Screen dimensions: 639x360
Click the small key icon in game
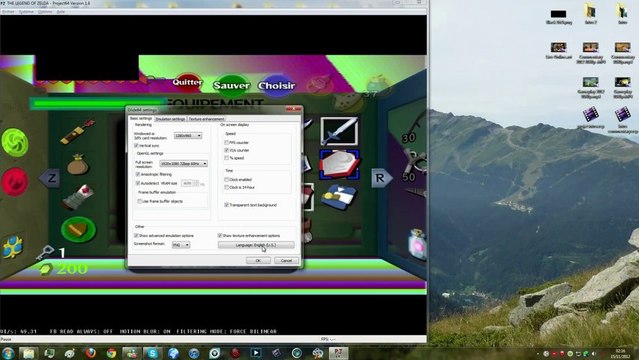[x=44, y=252]
